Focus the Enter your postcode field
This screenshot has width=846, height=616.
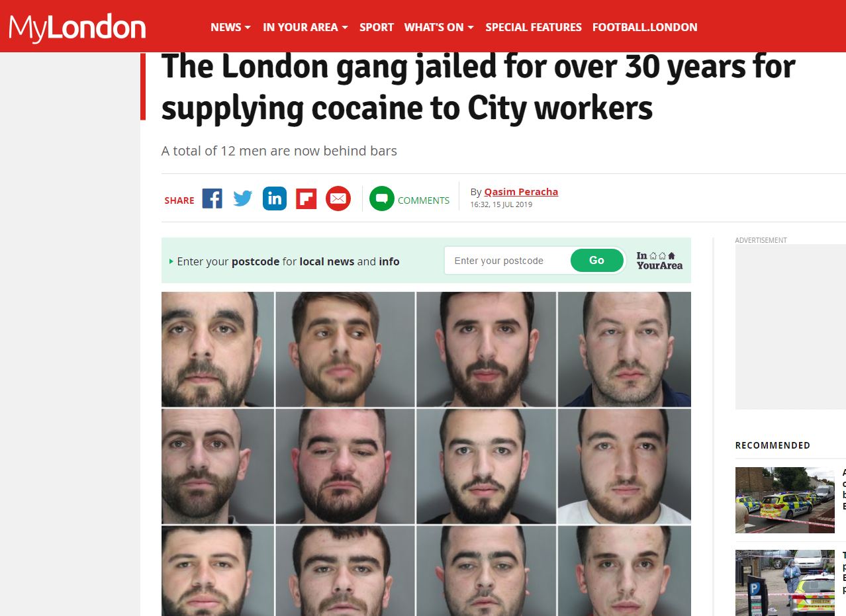pos(507,261)
